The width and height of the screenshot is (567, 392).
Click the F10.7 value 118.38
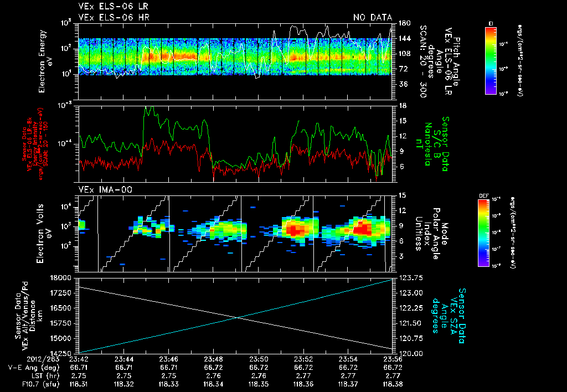pos(393,384)
